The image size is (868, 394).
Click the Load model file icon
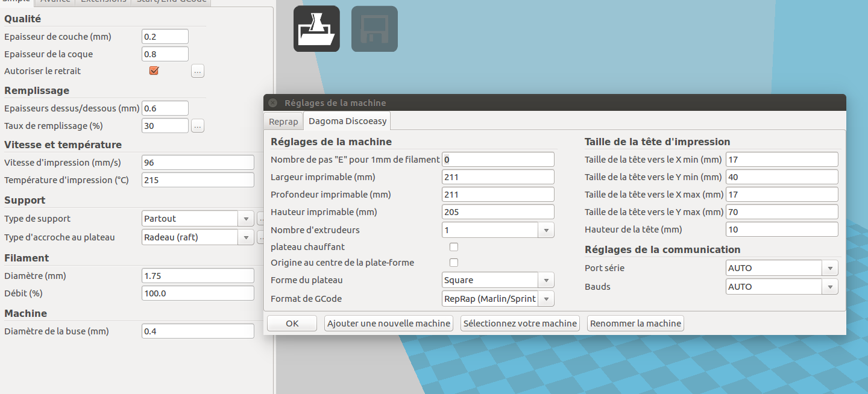tap(316, 29)
